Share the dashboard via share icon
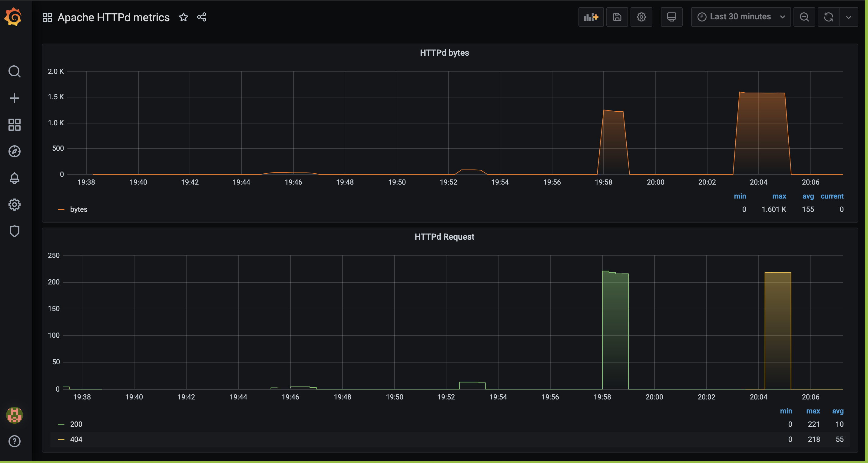Screen dimensions: 868x463 point(202,17)
